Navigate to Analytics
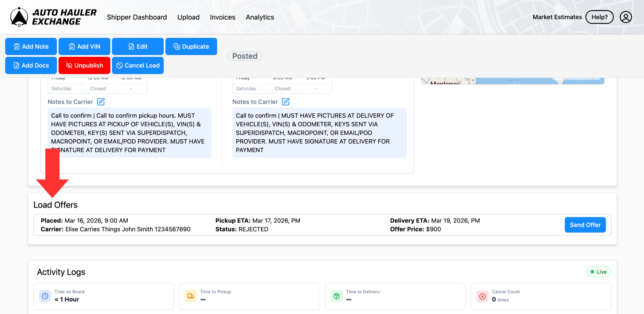Screen dimensions: 644x314 tap(260, 17)
